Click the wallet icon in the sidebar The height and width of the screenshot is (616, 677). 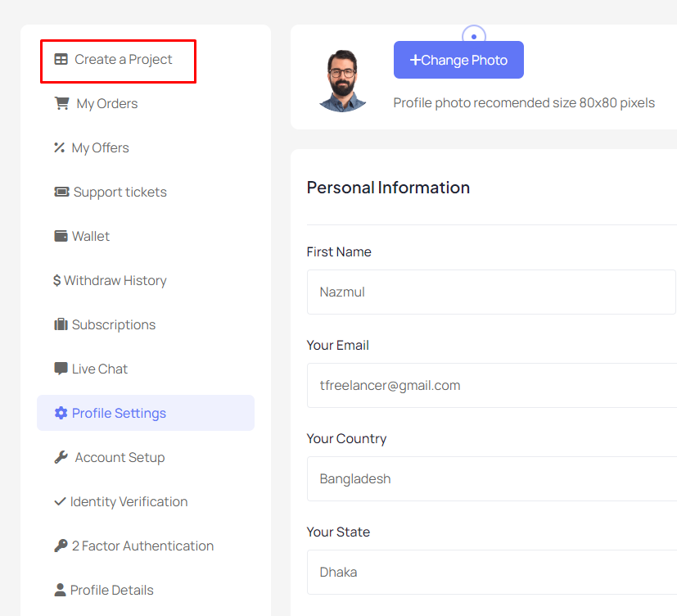61,236
